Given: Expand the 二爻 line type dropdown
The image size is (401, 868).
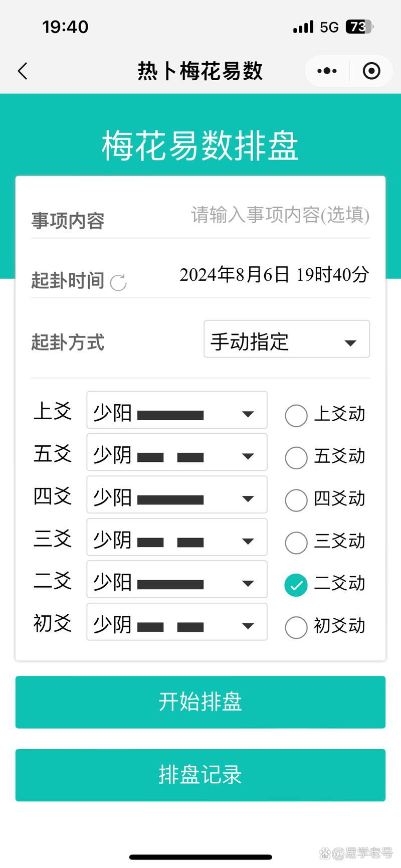Looking at the screenshot, I should click(x=176, y=580).
